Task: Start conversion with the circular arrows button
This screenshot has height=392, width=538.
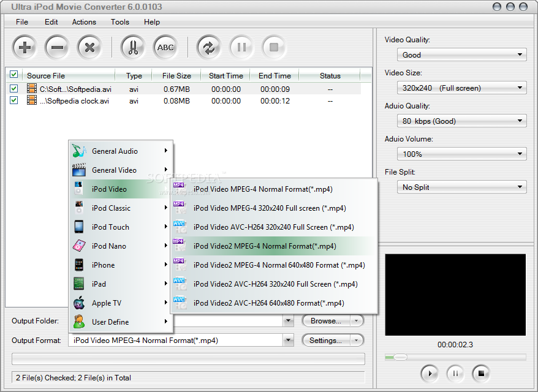Action: click(x=208, y=47)
